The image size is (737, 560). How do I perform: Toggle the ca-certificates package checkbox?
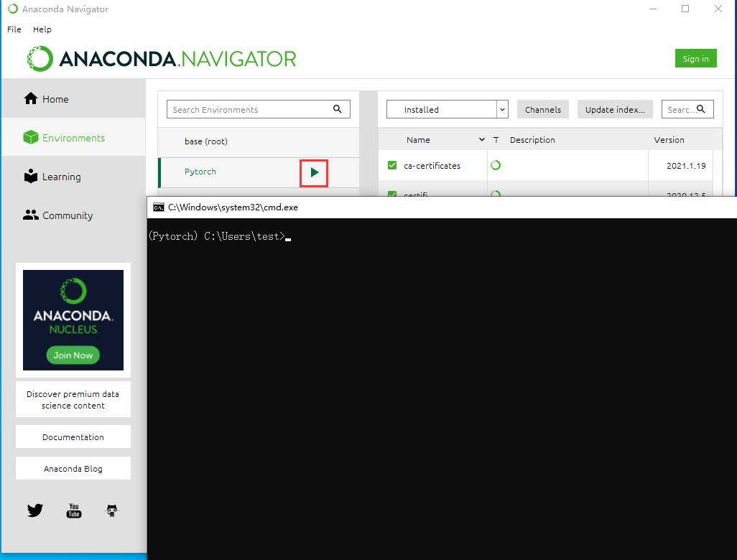pyautogui.click(x=392, y=165)
